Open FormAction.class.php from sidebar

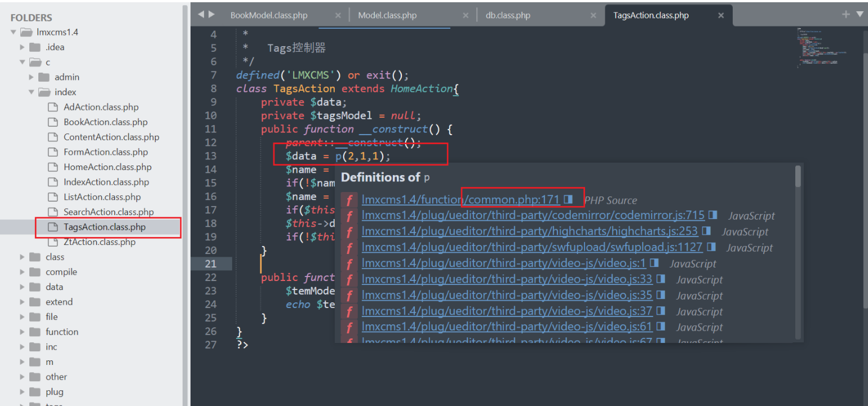click(106, 152)
